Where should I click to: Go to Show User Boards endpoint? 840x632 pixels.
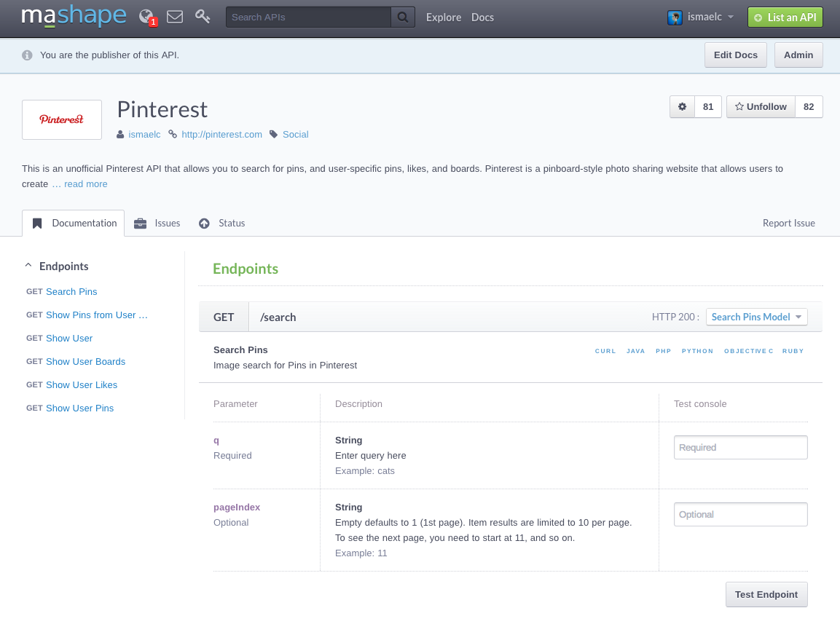tap(86, 362)
